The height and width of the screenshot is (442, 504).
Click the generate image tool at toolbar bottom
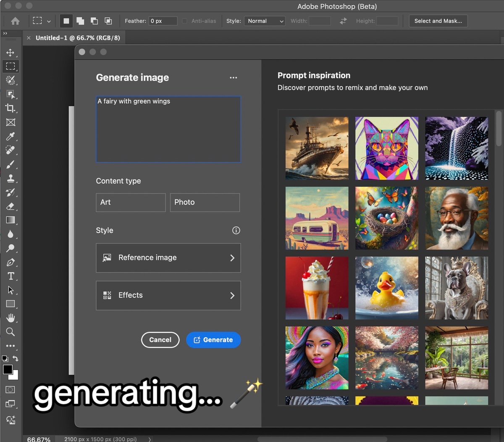click(10, 419)
